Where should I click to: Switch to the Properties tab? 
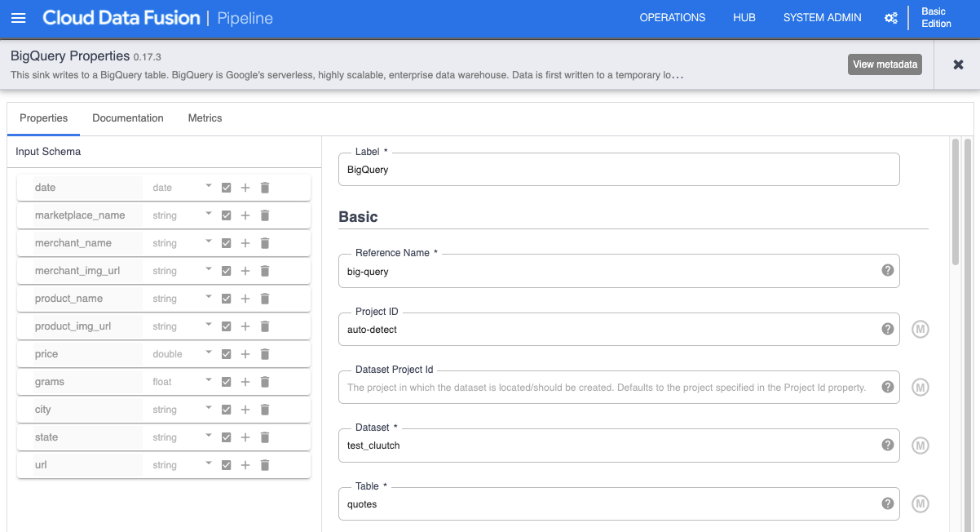43,118
